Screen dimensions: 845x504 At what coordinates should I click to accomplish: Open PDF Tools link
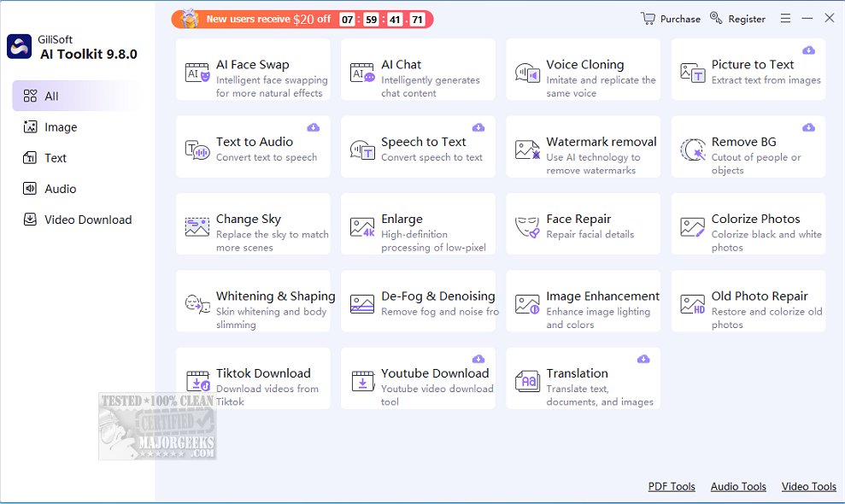click(672, 486)
